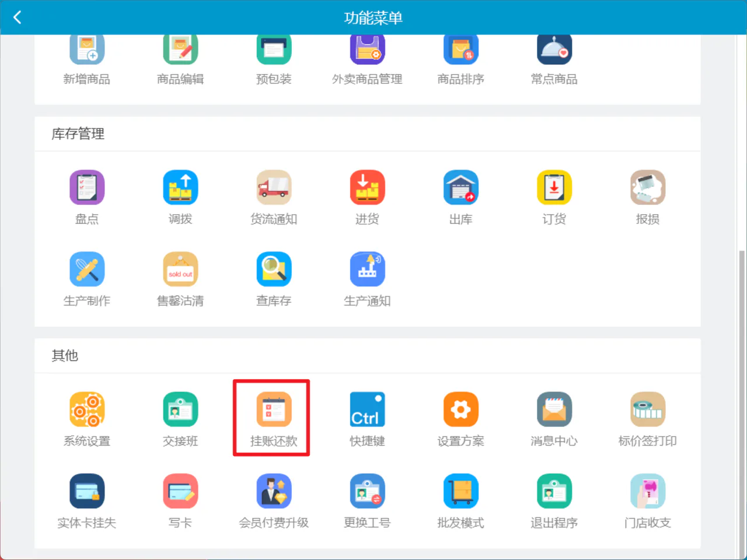Open 货流通知 goods flow notice
The image size is (747, 560).
(274, 198)
